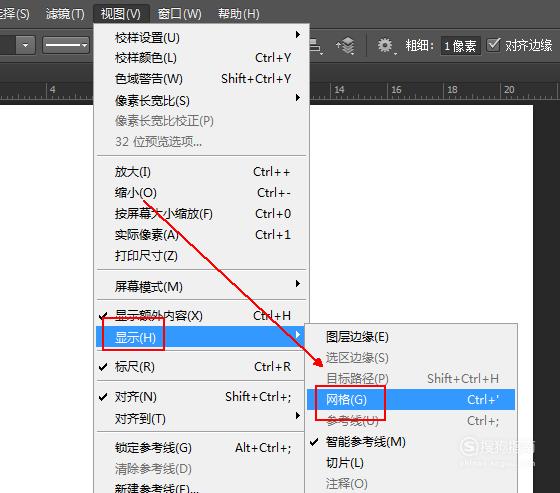Choose 校样颜色(L) from the menu
Image resolution: width=560 pixels, height=493 pixels.
pyautogui.click(x=201, y=58)
